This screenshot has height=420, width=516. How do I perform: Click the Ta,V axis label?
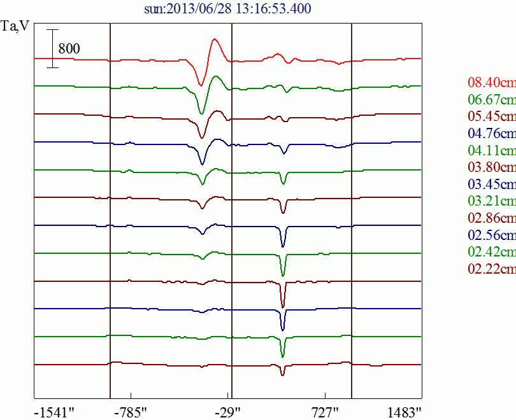click(x=15, y=25)
